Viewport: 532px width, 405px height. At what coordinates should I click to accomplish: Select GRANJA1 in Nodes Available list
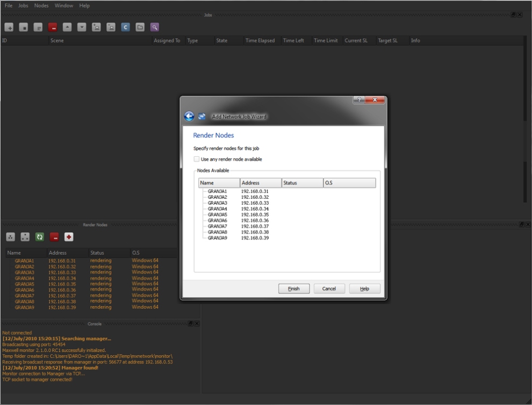click(x=217, y=191)
